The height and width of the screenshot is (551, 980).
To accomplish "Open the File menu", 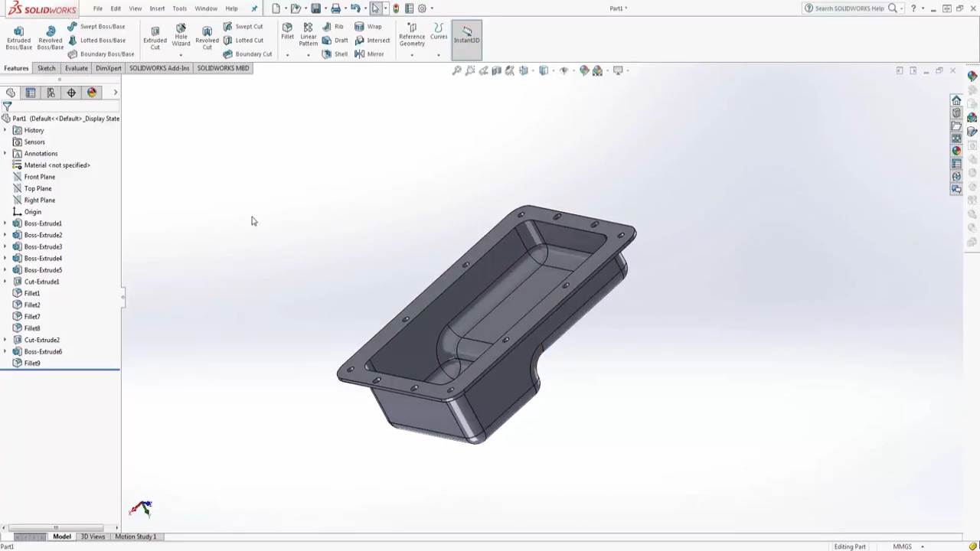I will pos(98,8).
